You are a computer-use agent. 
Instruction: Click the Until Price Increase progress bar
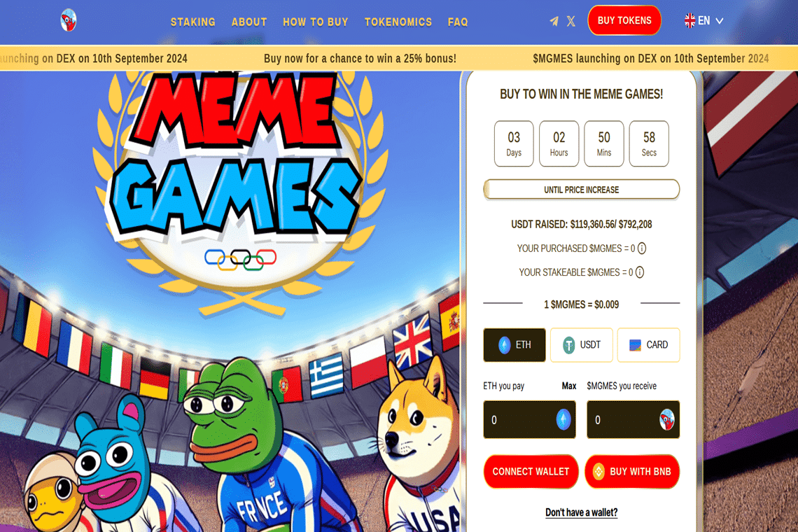click(x=581, y=190)
